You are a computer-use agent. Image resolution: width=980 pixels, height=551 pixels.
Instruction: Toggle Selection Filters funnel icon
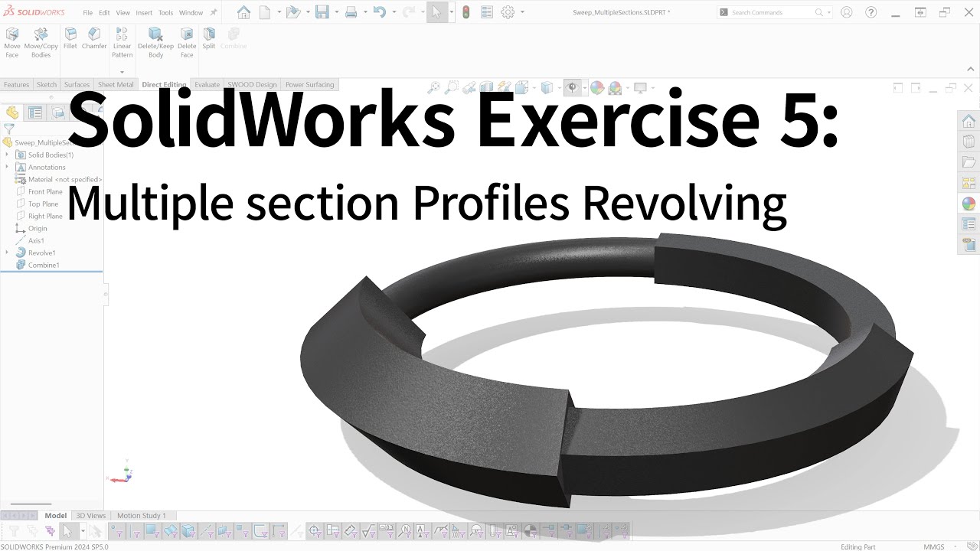14,530
